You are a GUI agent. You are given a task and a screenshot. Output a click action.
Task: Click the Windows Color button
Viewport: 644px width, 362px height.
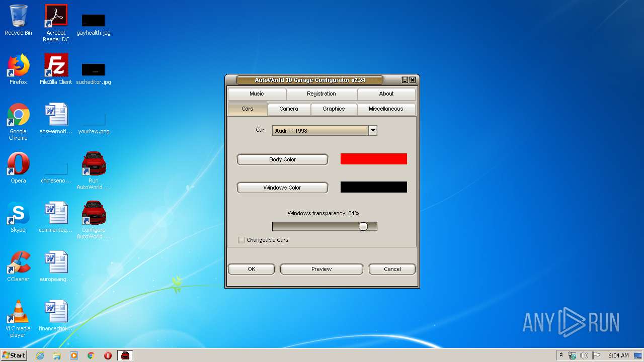tap(282, 188)
